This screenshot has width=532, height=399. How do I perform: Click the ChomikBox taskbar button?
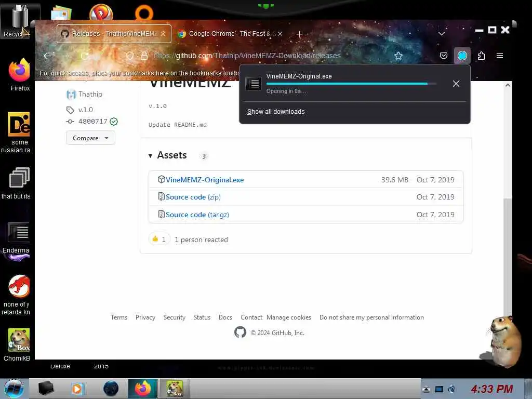(175, 389)
